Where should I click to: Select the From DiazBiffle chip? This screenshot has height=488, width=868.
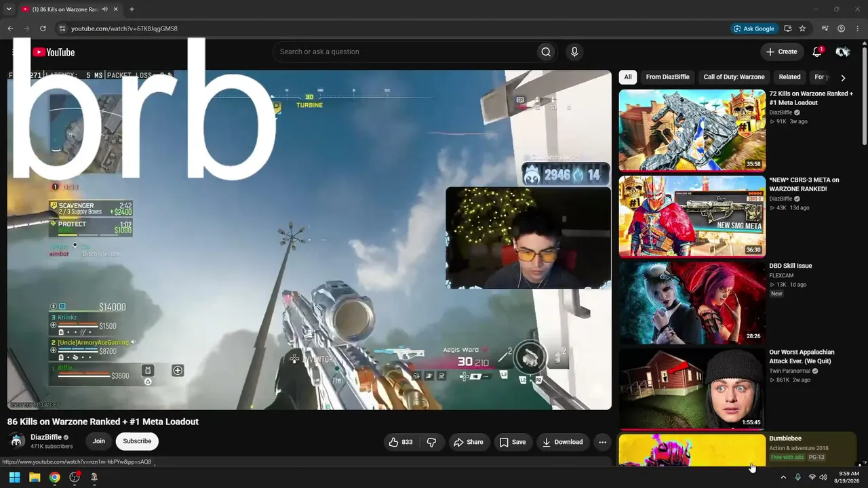pos(667,77)
